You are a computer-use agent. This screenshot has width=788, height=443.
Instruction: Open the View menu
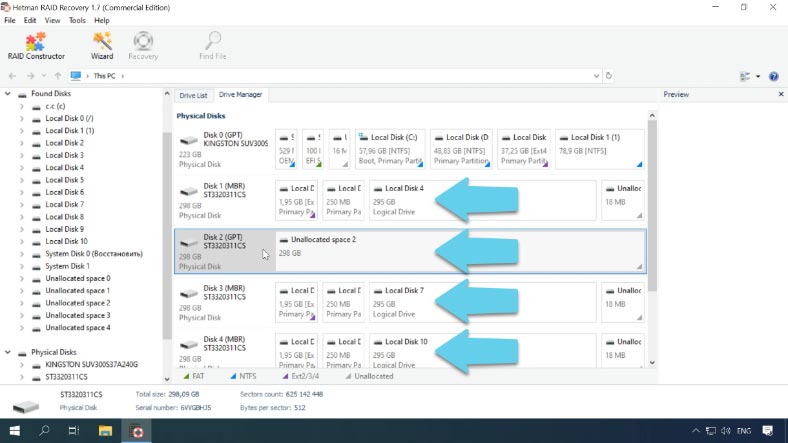[x=52, y=21]
